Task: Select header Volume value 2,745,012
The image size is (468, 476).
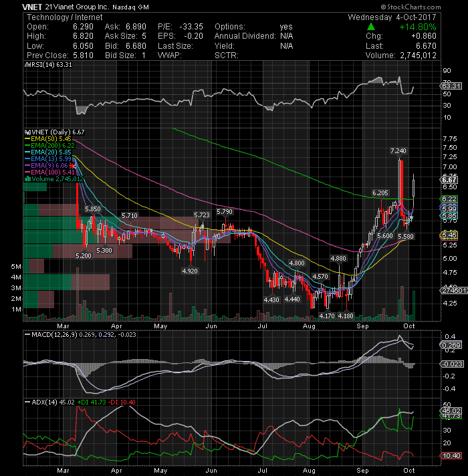Action: tap(418, 55)
